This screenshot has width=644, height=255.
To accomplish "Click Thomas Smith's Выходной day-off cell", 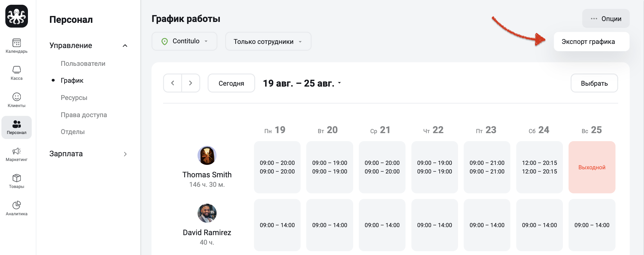I will (592, 167).
